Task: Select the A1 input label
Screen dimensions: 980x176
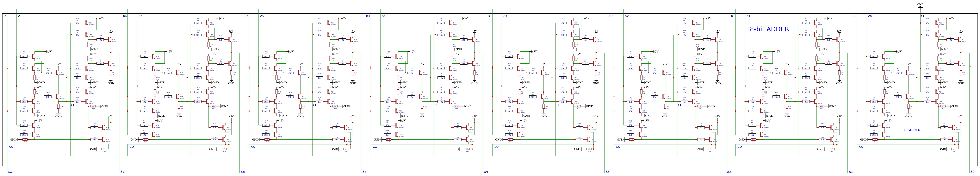Action: [748, 16]
